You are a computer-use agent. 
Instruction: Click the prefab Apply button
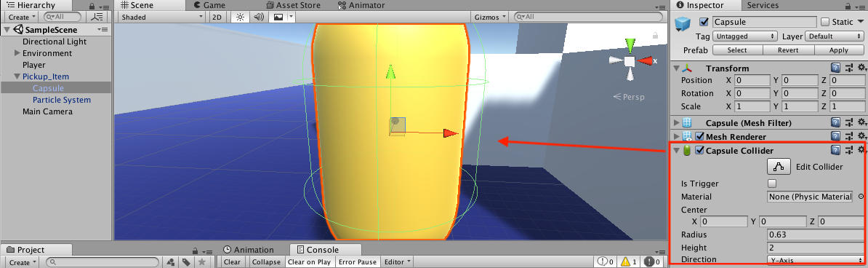839,50
